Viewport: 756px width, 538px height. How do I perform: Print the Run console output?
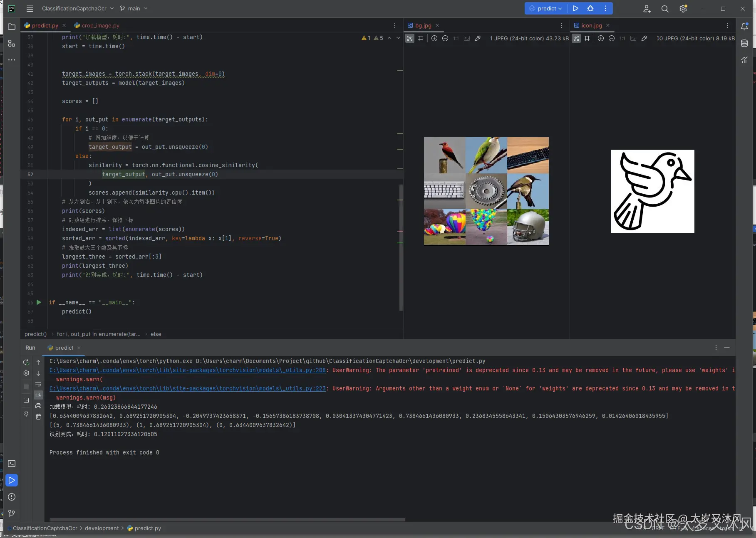click(x=38, y=406)
